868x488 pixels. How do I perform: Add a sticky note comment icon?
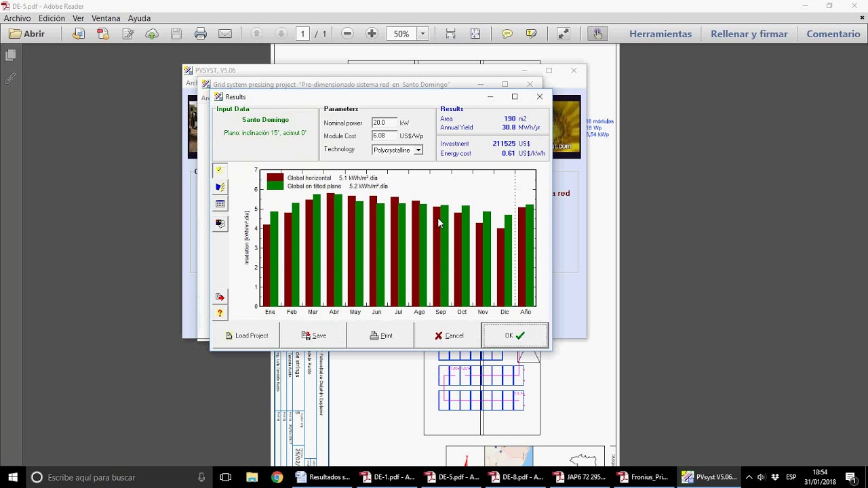tap(507, 34)
